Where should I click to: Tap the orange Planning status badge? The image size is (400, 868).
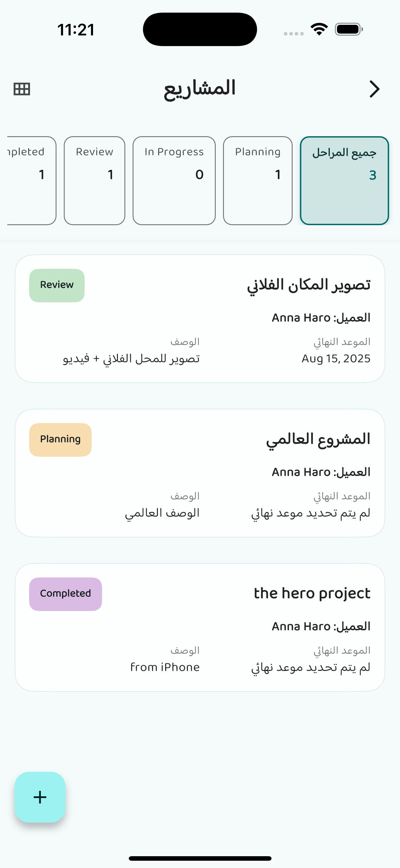coord(60,439)
